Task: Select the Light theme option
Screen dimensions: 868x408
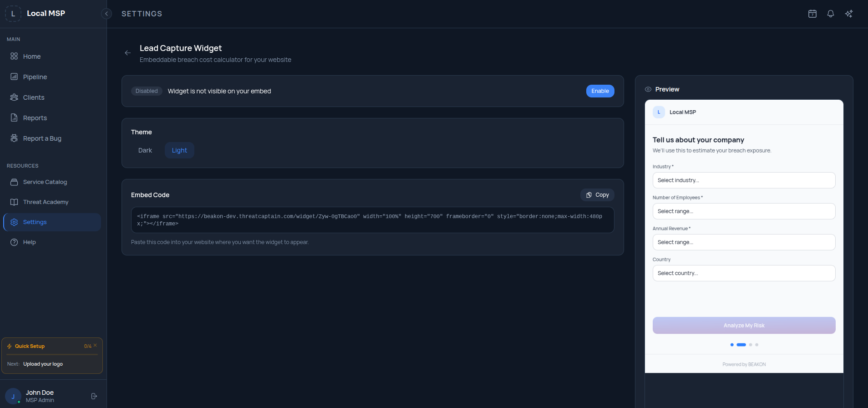Action: (x=179, y=150)
